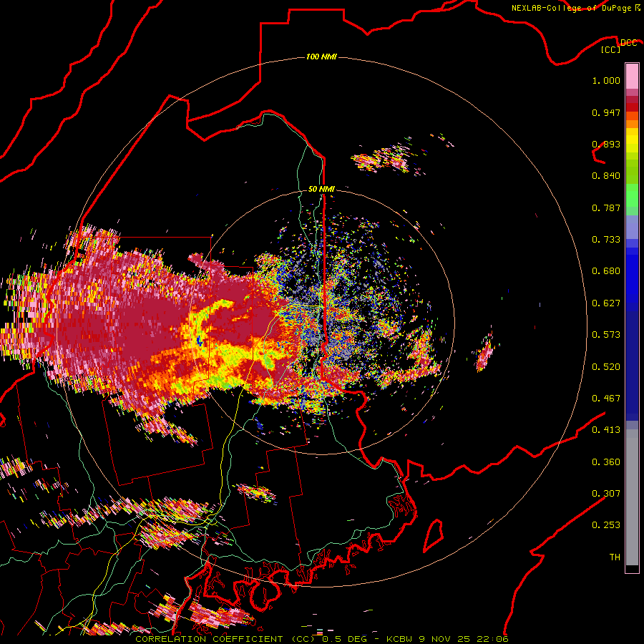
Task: Pick the orange swatch on the color scale
Action: (x=632, y=124)
